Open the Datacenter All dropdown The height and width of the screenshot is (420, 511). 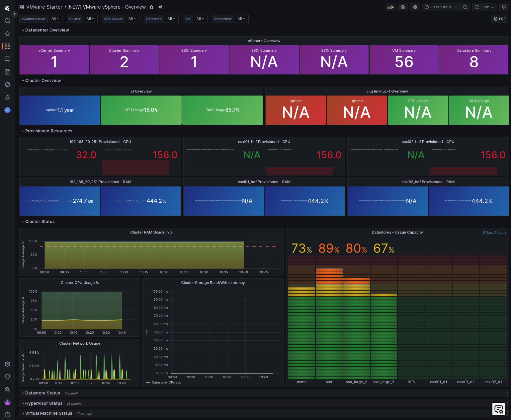click(x=242, y=19)
